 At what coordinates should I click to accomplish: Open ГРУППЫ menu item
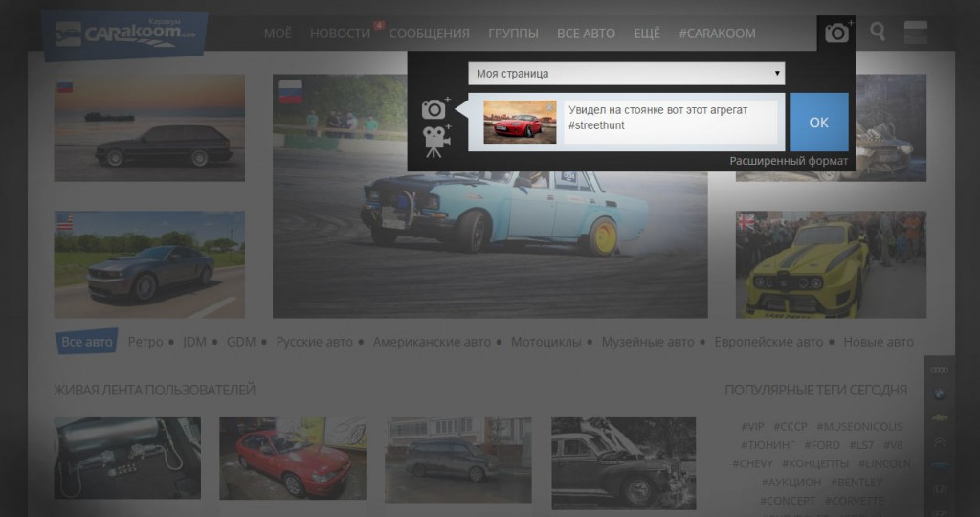513,34
